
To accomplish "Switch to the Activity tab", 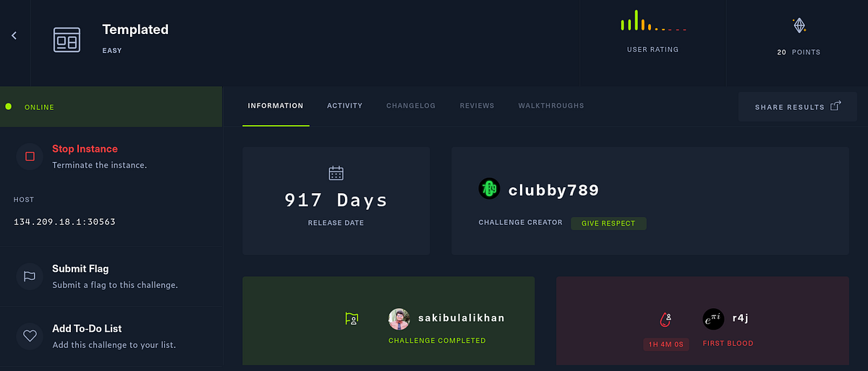I will [344, 106].
